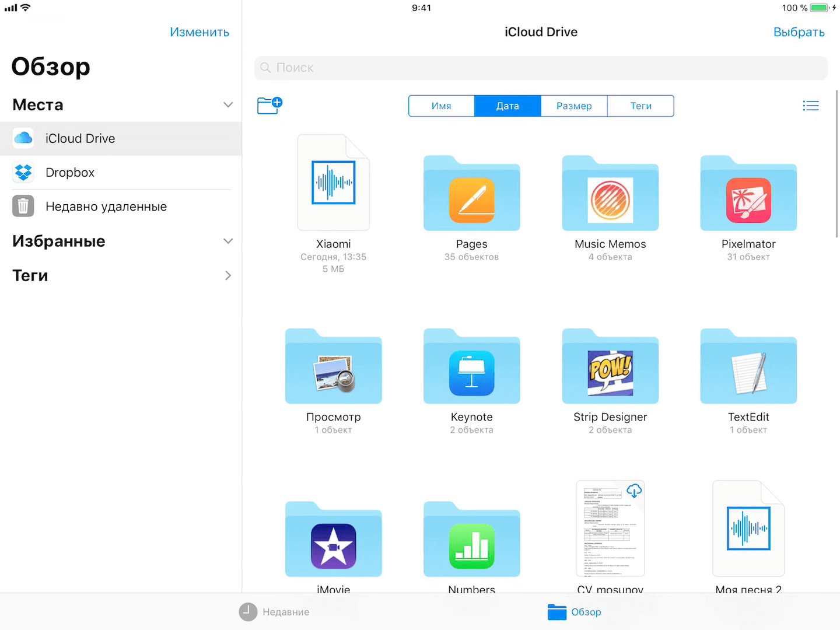840x630 pixels.
Task: Click the Xiaomi size label '5 МБ'
Action: pyautogui.click(x=333, y=269)
